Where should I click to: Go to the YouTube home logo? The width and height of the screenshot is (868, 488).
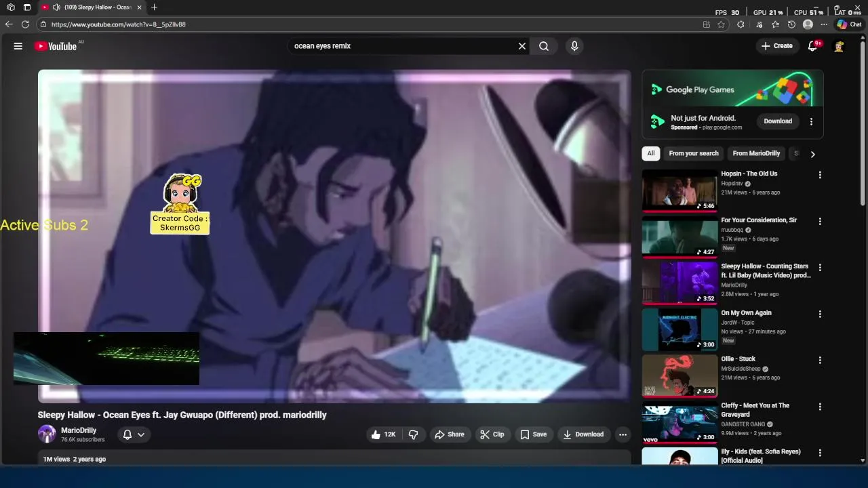click(56, 46)
